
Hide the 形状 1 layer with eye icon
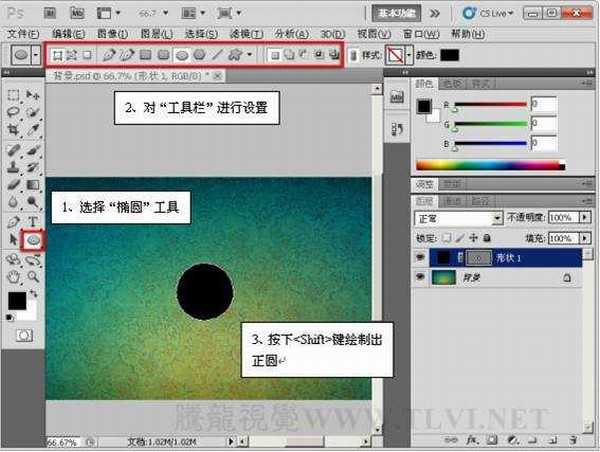pos(421,257)
